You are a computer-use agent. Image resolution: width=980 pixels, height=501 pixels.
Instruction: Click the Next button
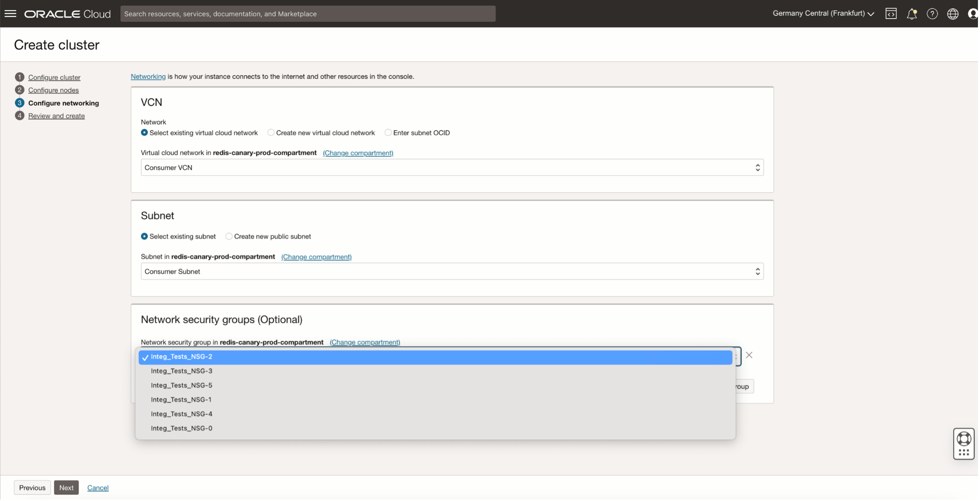[66, 488]
